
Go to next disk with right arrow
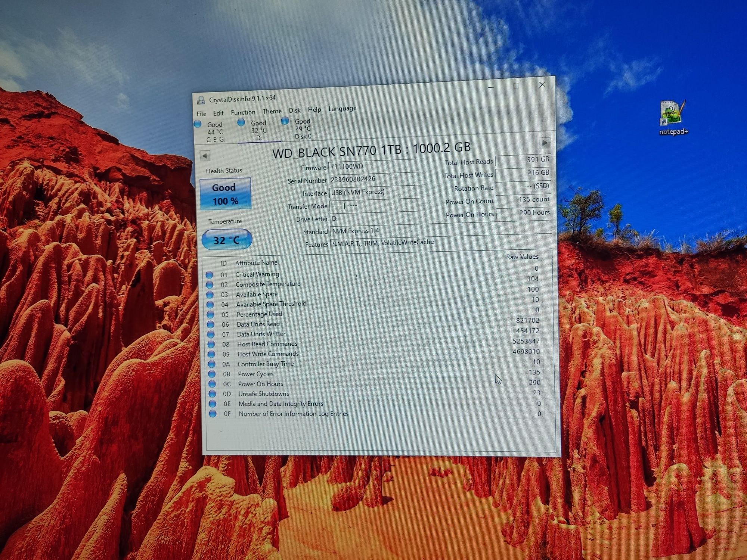544,143
